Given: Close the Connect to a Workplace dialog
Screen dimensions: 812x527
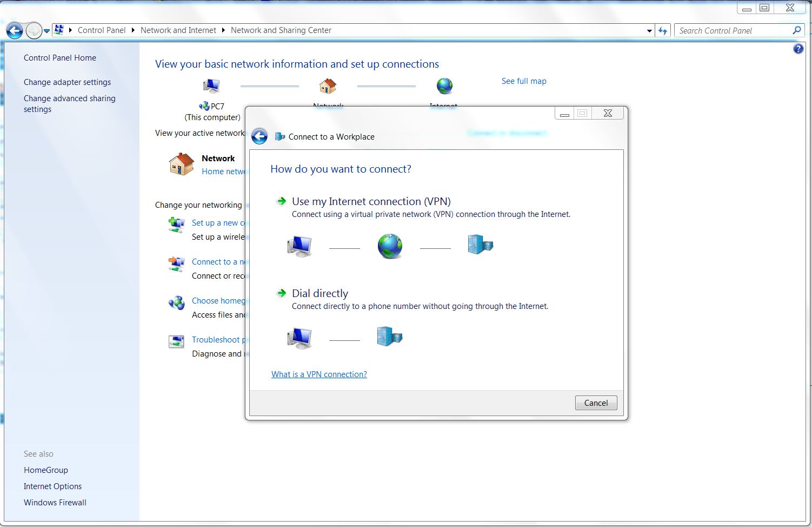Looking at the screenshot, I should 608,113.
